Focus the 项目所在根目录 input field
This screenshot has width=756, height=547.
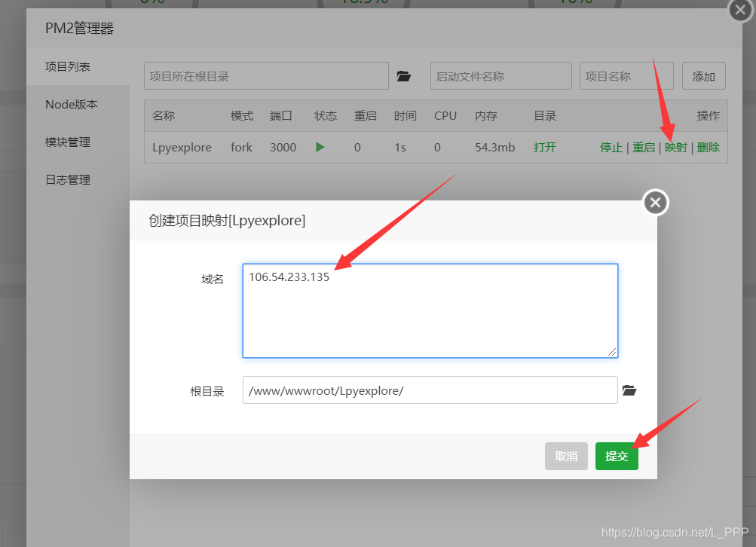point(266,76)
